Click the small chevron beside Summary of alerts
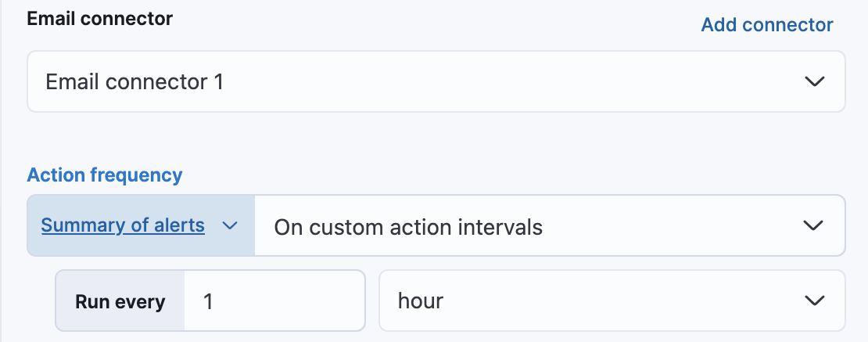This screenshot has height=342, width=868. click(x=230, y=226)
